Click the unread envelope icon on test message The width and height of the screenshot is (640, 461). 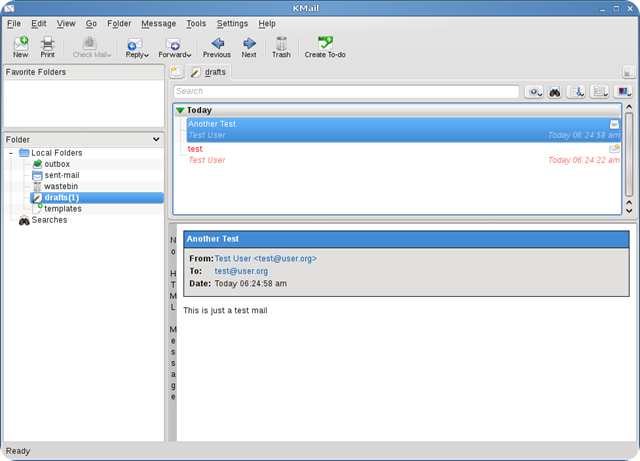click(614, 149)
